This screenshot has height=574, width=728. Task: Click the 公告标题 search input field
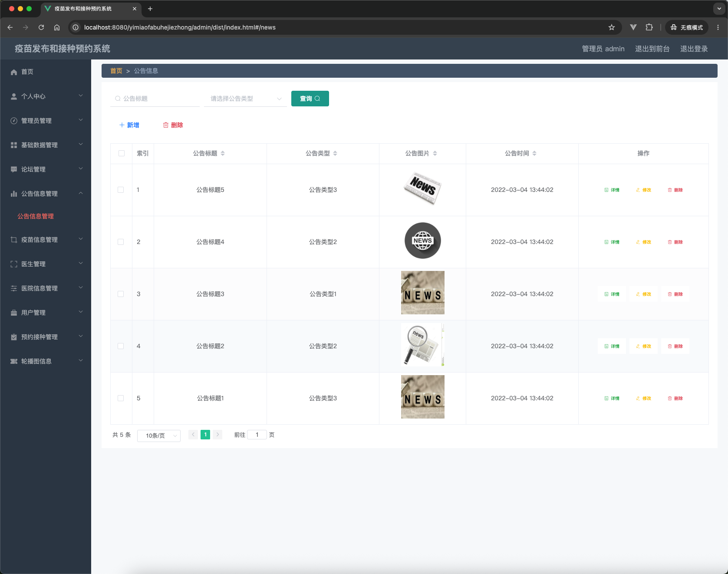pos(155,99)
